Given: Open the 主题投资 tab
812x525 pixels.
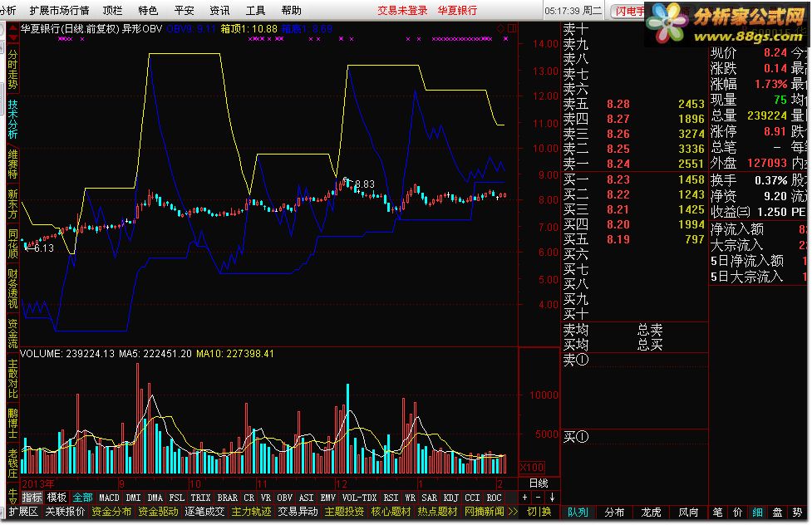Looking at the screenshot, I should [344, 512].
